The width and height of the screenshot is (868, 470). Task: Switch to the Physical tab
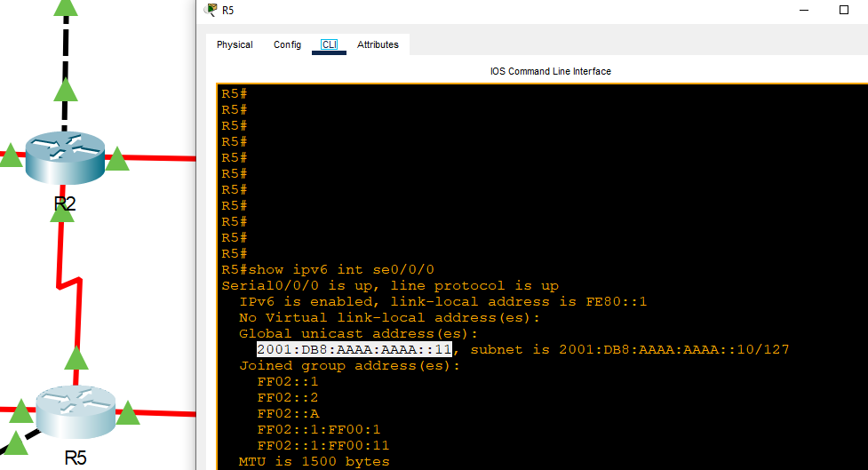pos(235,44)
